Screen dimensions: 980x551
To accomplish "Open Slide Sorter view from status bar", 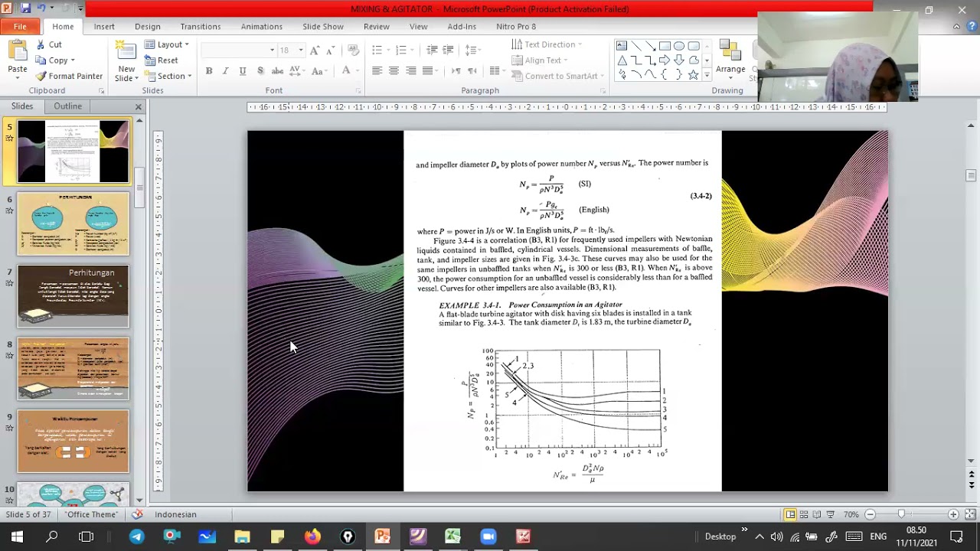I will [x=804, y=514].
